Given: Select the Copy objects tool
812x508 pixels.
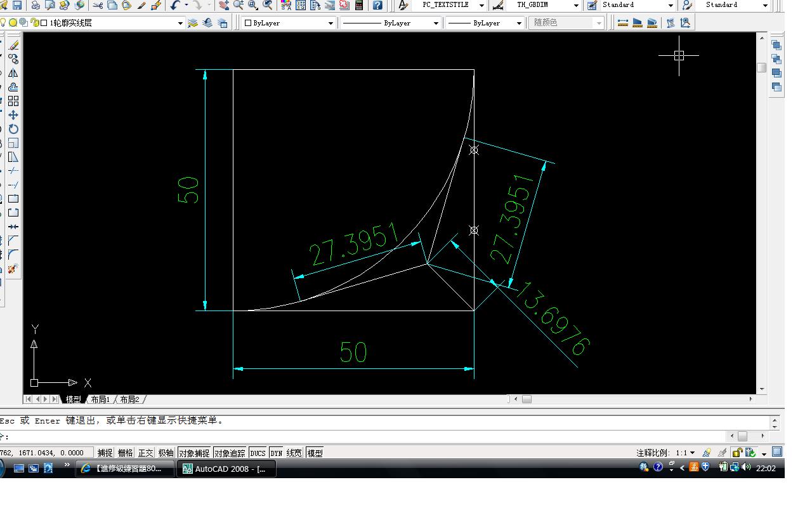Looking at the screenshot, I should coord(13,59).
